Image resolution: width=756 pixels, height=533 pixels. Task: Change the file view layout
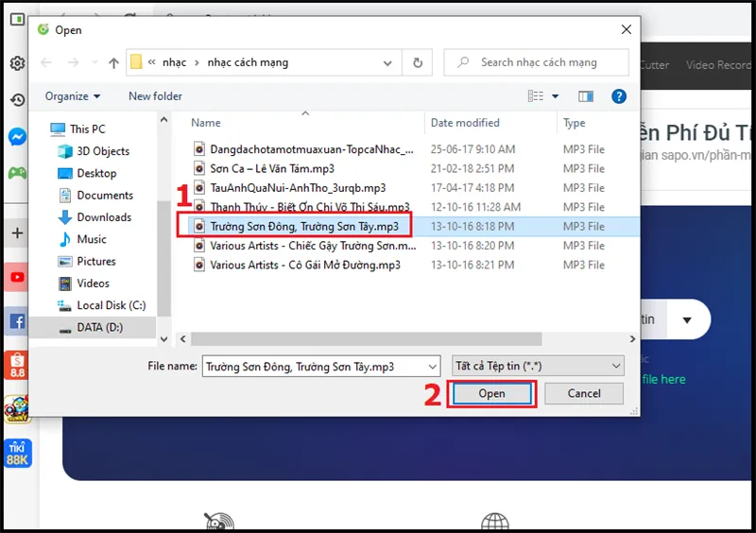(536, 96)
